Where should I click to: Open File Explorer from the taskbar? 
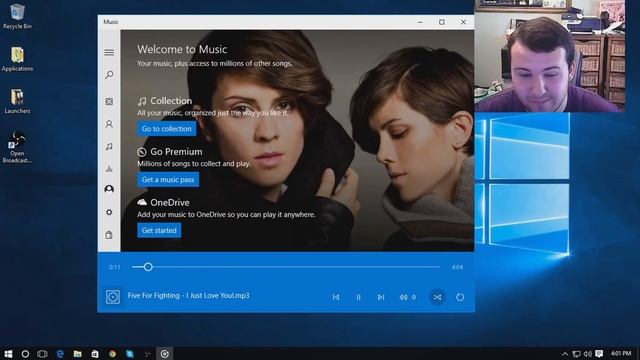coord(78,354)
